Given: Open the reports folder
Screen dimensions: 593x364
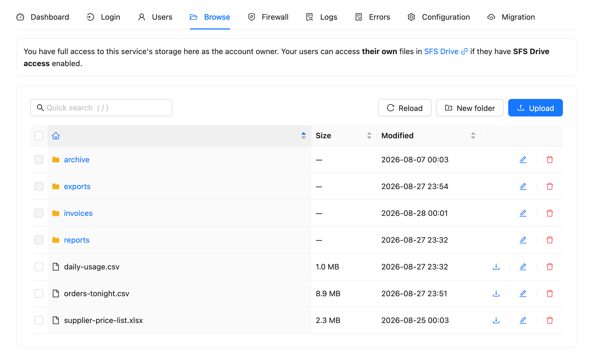Looking at the screenshot, I should [77, 240].
